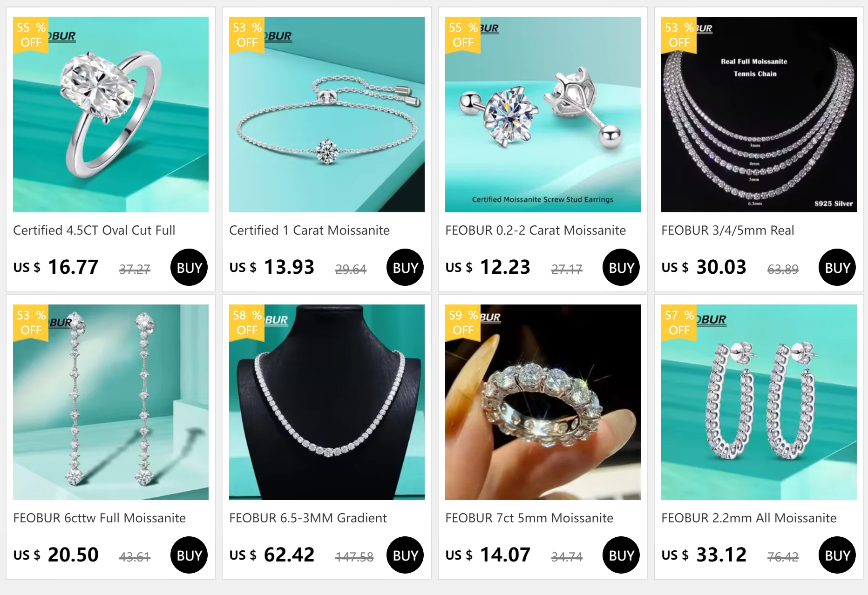Click BUY for the 6.5-3MM Gradient necklace
The height and width of the screenshot is (595, 868).
click(x=405, y=555)
